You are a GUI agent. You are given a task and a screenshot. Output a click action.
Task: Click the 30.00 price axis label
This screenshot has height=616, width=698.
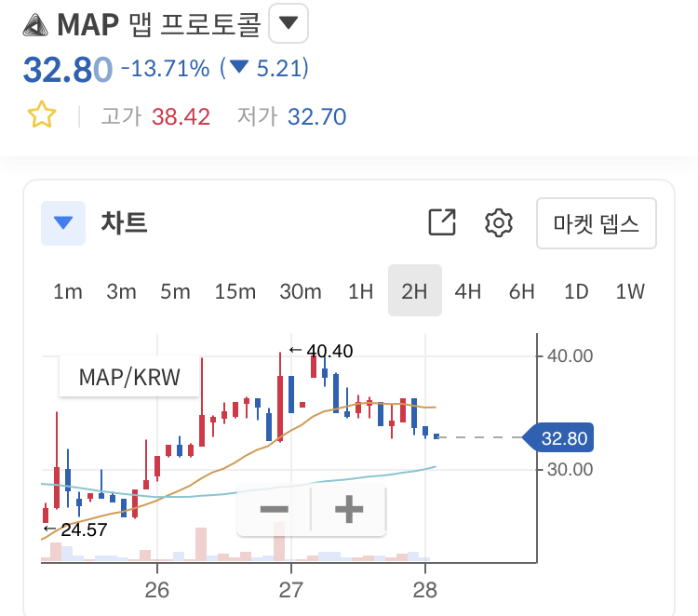point(570,470)
